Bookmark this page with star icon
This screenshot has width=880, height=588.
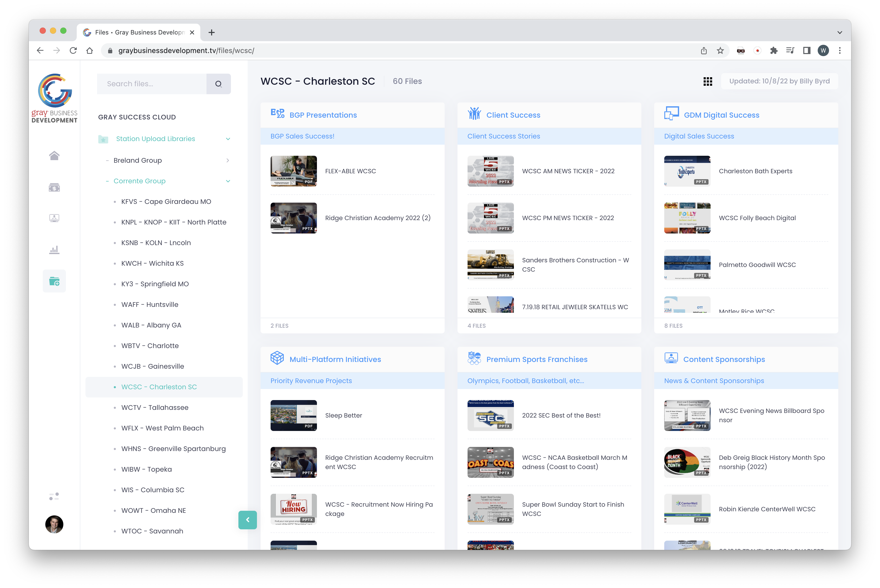click(720, 51)
